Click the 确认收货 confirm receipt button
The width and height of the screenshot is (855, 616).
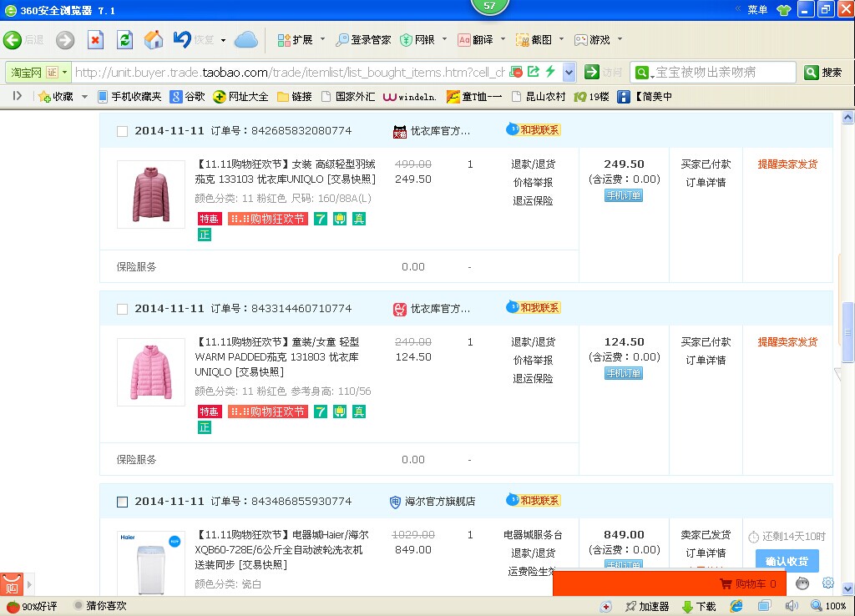787,560
